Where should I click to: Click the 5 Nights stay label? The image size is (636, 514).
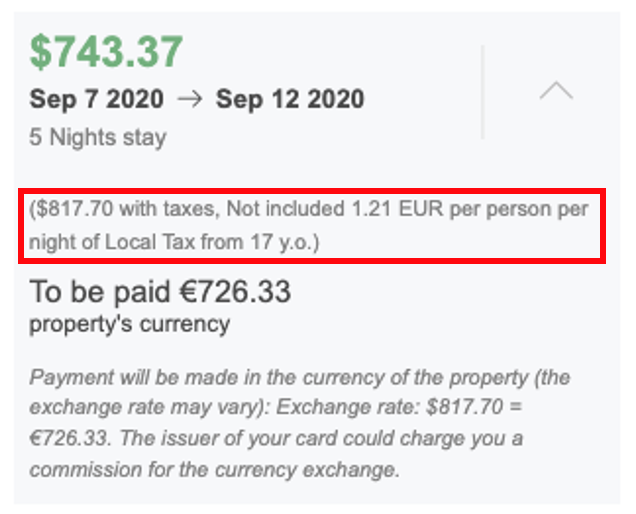click(98, 137)
